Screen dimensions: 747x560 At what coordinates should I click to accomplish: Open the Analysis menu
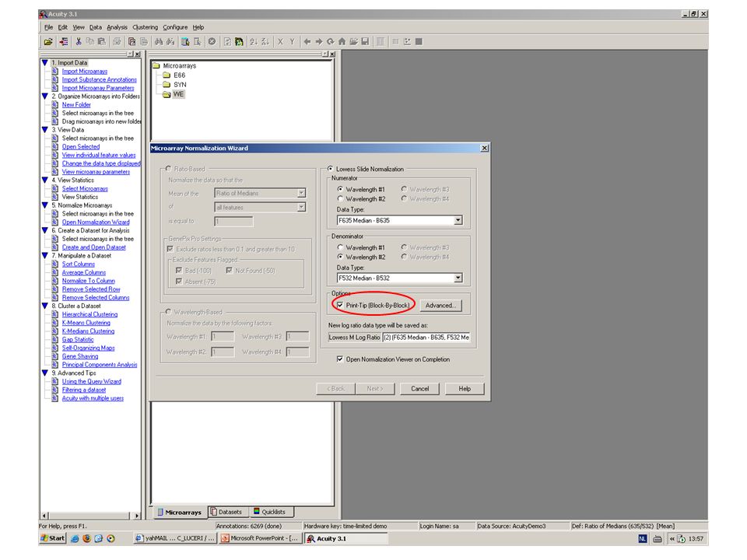(117, 27)
